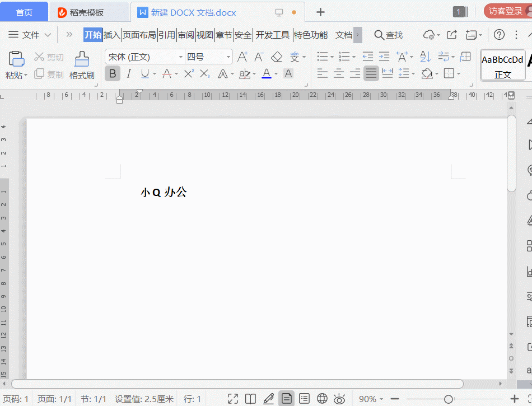532x406 pixels.
Task: Open the 插入 (Insert) ribbon tab
Action: (x=112, y=35)
